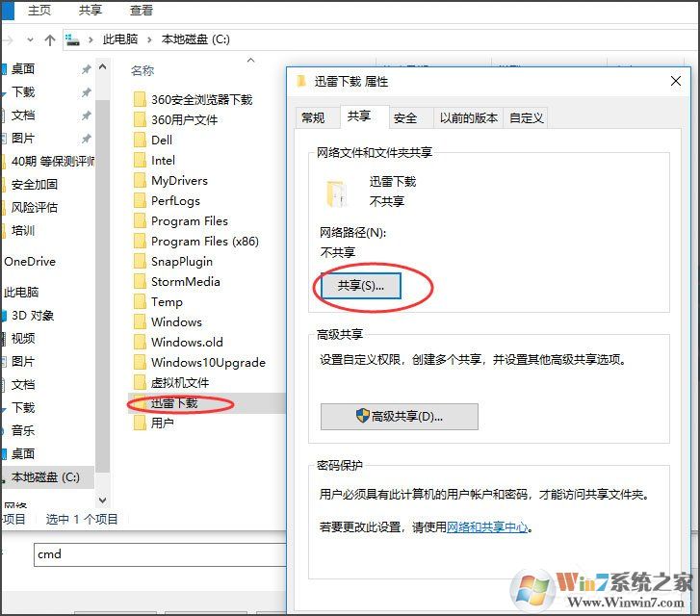Image resolution: width=700 pixels, height=616 pixels.
Task: Click the 迅雷下载 folder name
Action: 174,403
